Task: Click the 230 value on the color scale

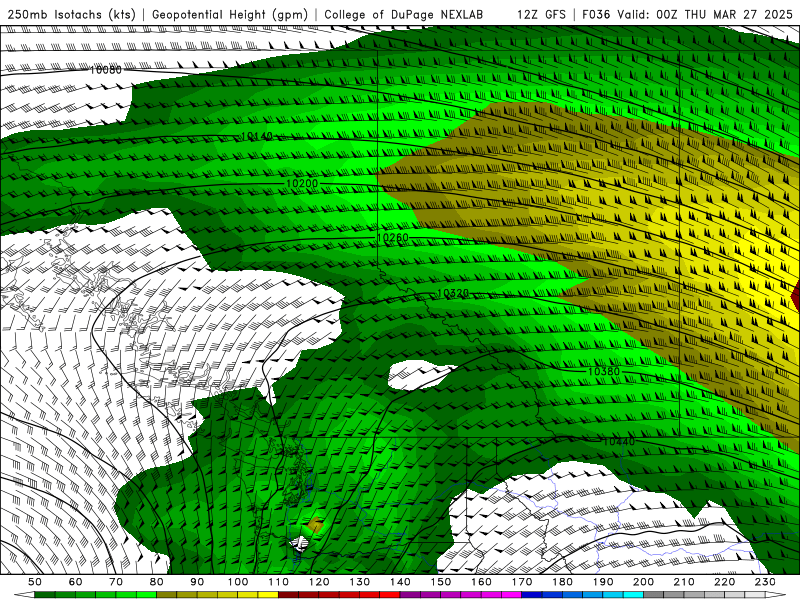Action: coord(765,582)
